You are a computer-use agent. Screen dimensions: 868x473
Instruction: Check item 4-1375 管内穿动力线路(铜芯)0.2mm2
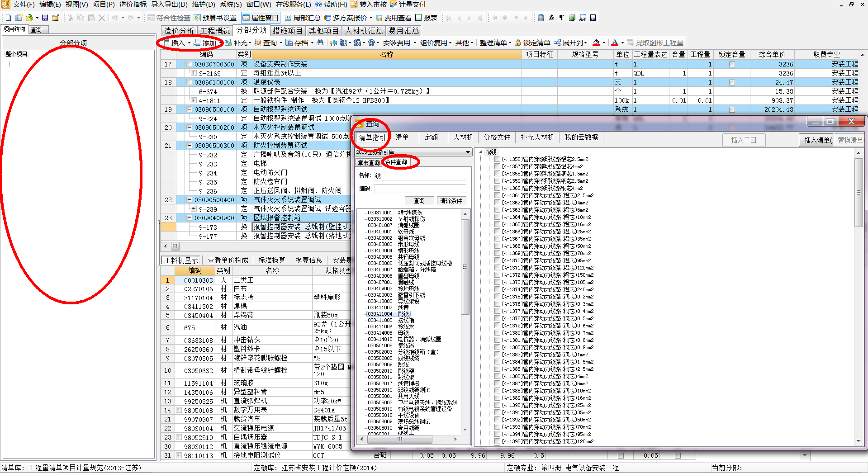[x=498, y=297]
